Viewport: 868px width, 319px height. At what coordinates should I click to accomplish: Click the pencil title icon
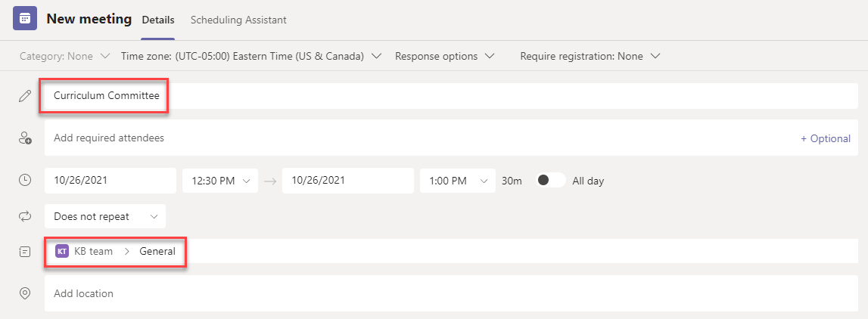[x=25, y=96]
